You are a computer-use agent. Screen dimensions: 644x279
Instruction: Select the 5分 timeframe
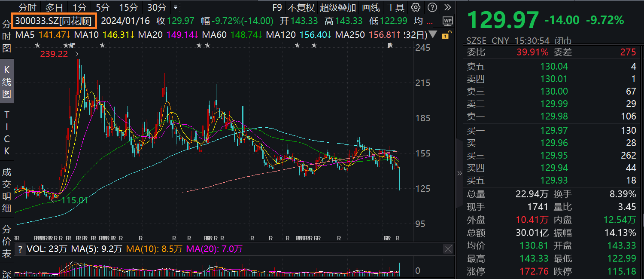pos(103,7)
